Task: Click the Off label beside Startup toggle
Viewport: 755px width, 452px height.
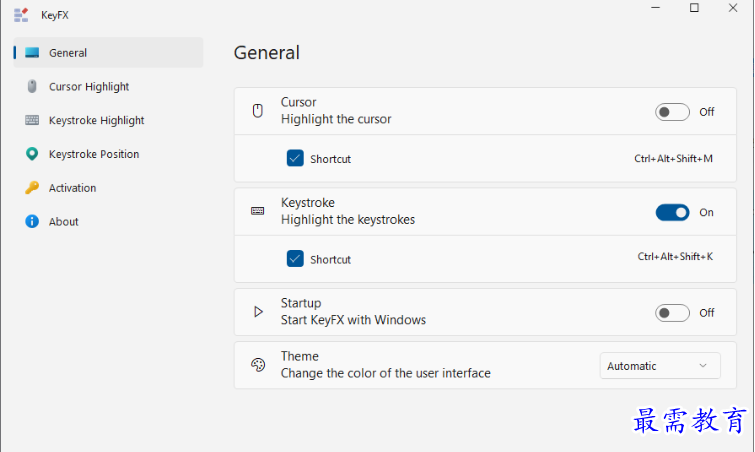Action: click(x=707, y=313)
